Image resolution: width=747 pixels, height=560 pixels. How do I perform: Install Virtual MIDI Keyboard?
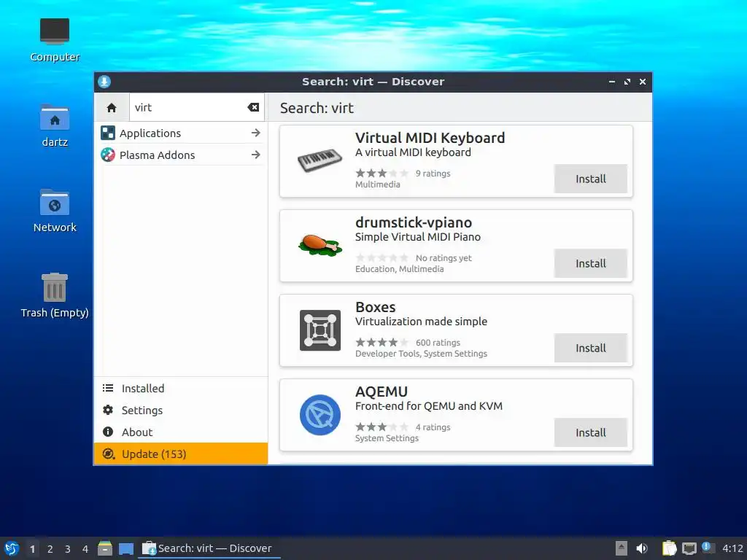[x=591, y=179]
